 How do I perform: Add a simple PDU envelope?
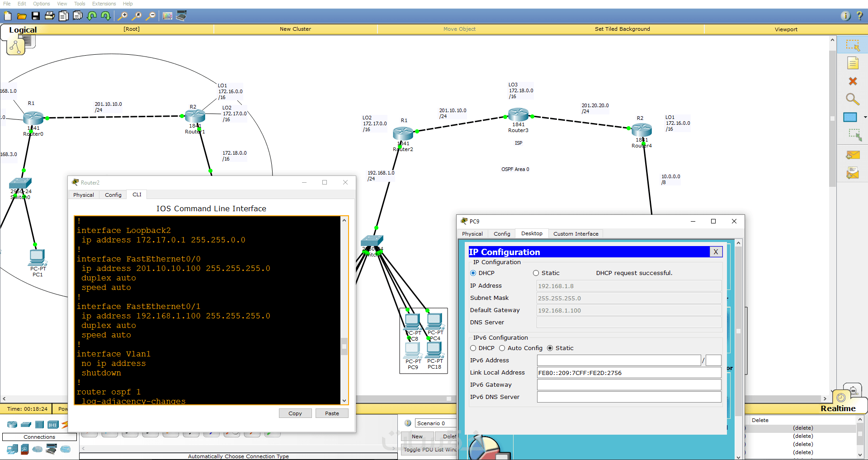pyautogui.click(x=853, y=155)
